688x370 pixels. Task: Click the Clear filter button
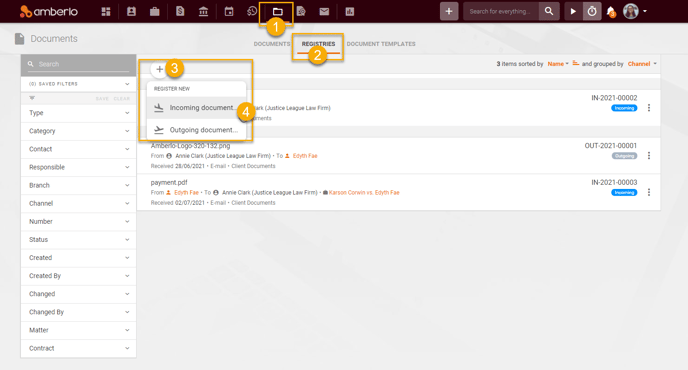[x=122, y=99]
